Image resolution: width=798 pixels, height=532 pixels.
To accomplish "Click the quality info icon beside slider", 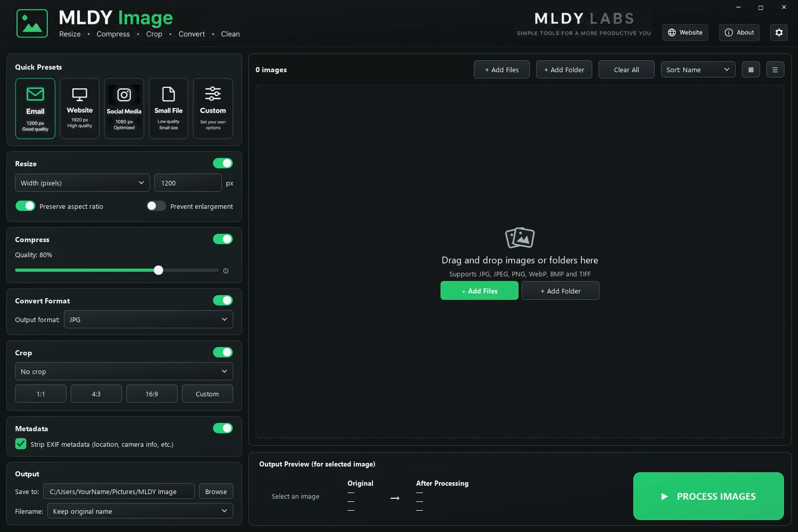I will click(x=225, y=271).
